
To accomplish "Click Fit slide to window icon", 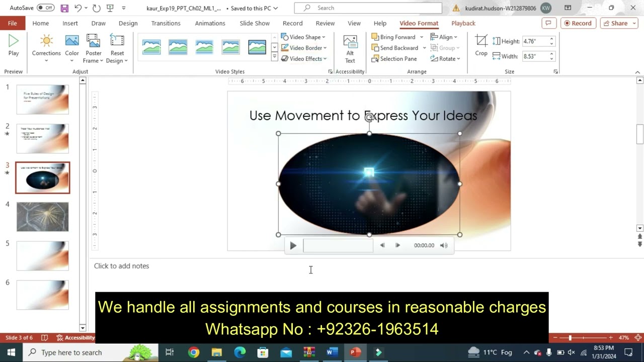I will pyautogui.click(x=638, y=338).
